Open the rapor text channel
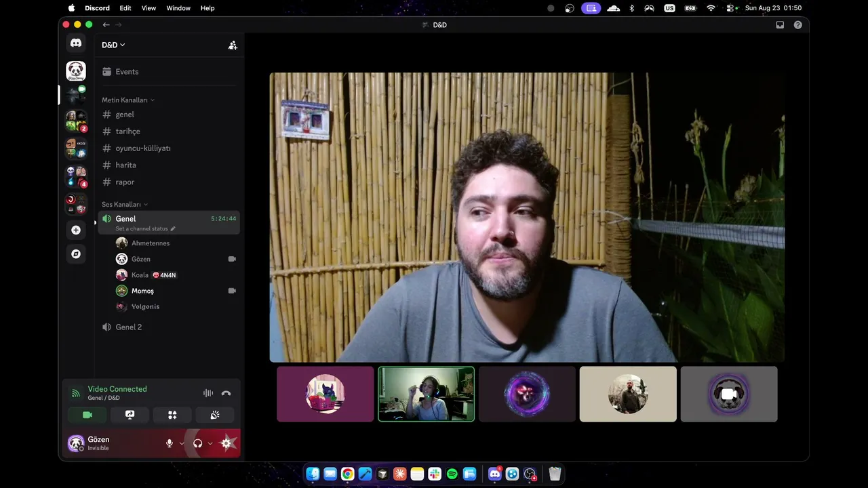 tap(168, 182)
